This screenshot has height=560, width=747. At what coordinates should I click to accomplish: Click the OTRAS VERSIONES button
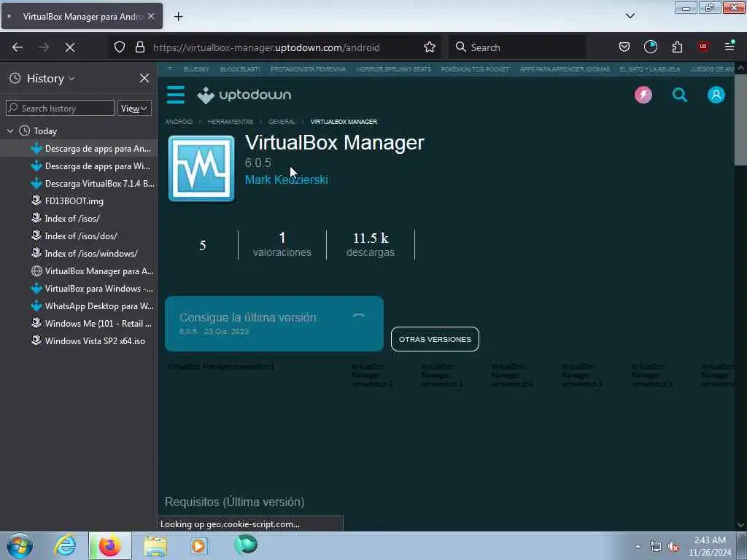tap(435, 339)
